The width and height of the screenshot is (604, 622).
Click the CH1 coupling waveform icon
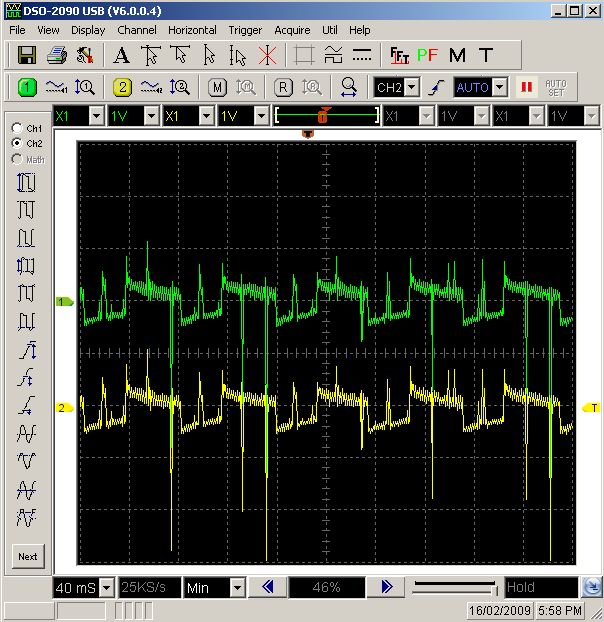56,87
